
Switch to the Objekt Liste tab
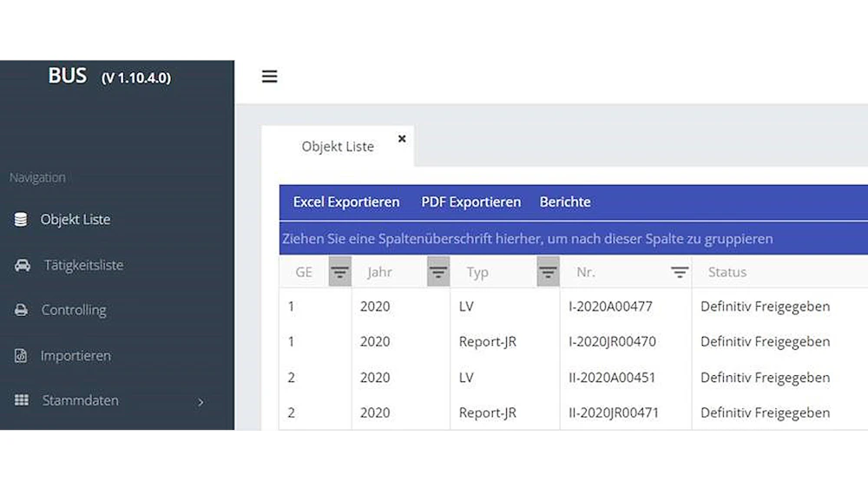(x=338, y=147)
